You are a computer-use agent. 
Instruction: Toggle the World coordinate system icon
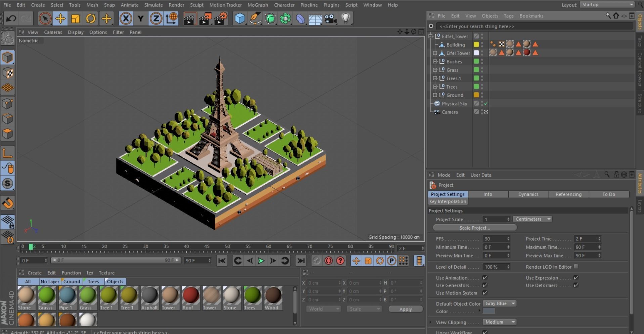[171, 18]
